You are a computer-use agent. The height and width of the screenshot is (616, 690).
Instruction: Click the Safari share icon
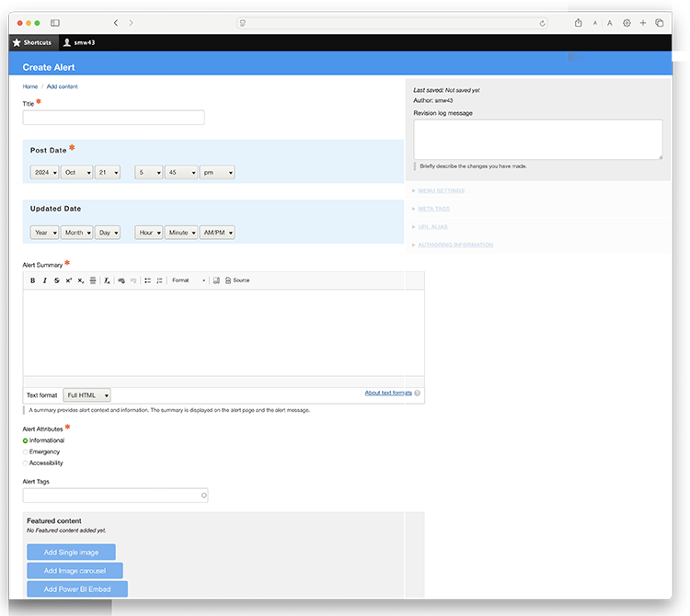[x=579, y=23]
